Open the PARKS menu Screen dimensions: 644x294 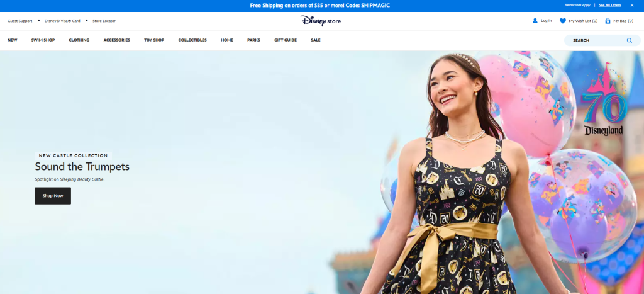click(x=253, y=40)
